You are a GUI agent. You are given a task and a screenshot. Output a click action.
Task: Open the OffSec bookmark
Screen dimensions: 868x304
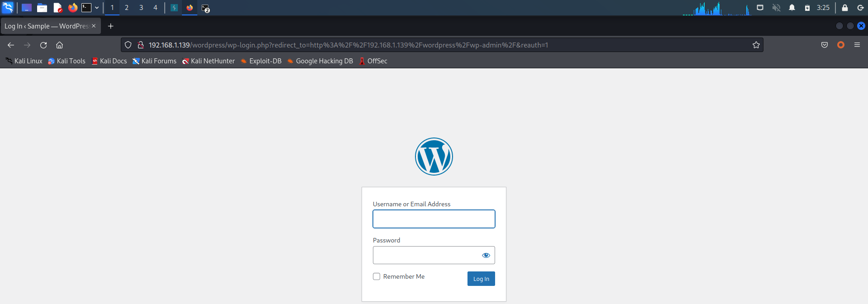click(x=373, y=61)
